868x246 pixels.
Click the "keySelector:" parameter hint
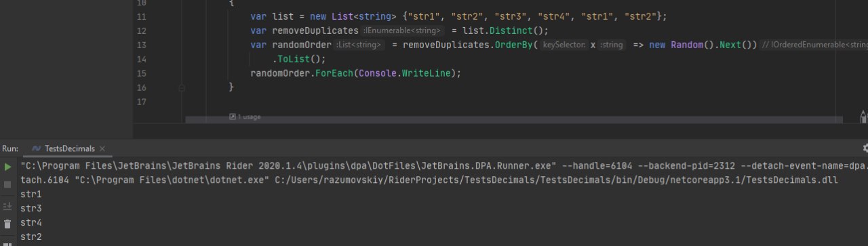(x=564, y=45)
